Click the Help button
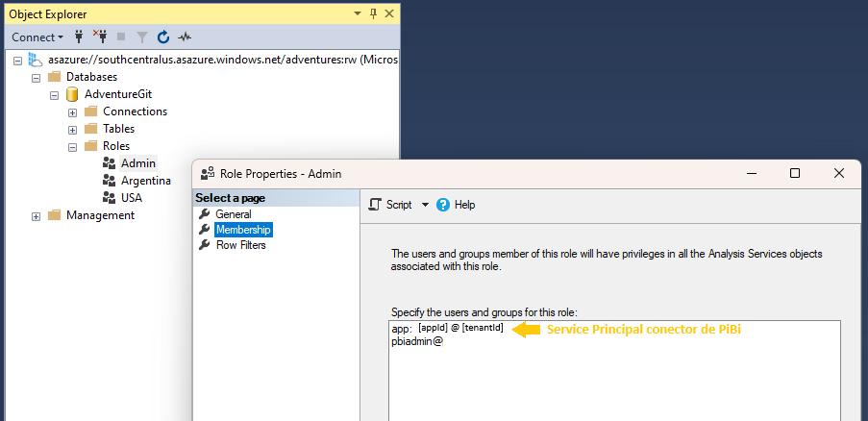 [x=456, y=205]
